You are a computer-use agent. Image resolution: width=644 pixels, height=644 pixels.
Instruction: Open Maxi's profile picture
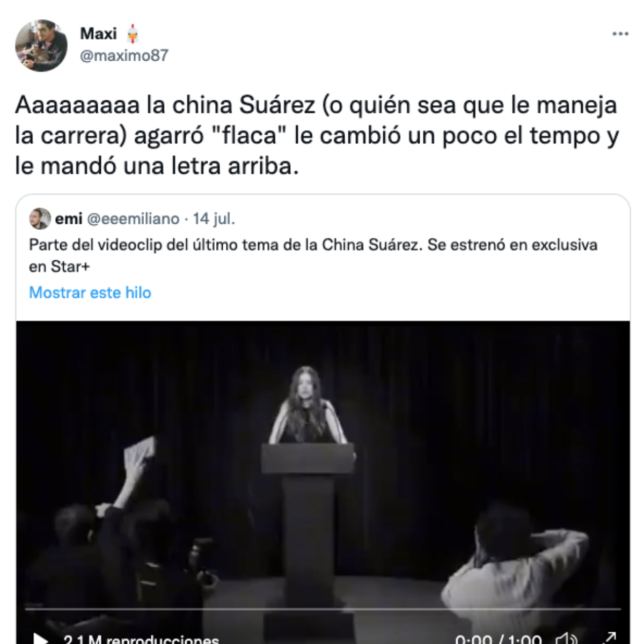pos(41,46)
